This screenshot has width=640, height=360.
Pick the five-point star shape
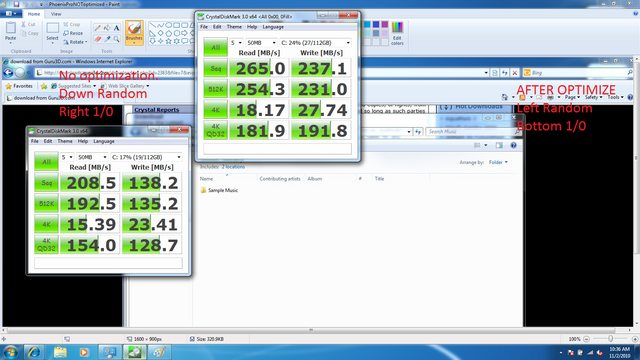pyautogui.click(x=169, y=41)
